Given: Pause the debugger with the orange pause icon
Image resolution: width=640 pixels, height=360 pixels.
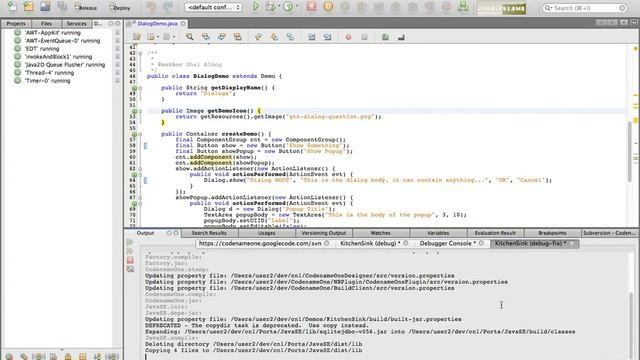Looking at the screenshot, I should click(328, 7).
